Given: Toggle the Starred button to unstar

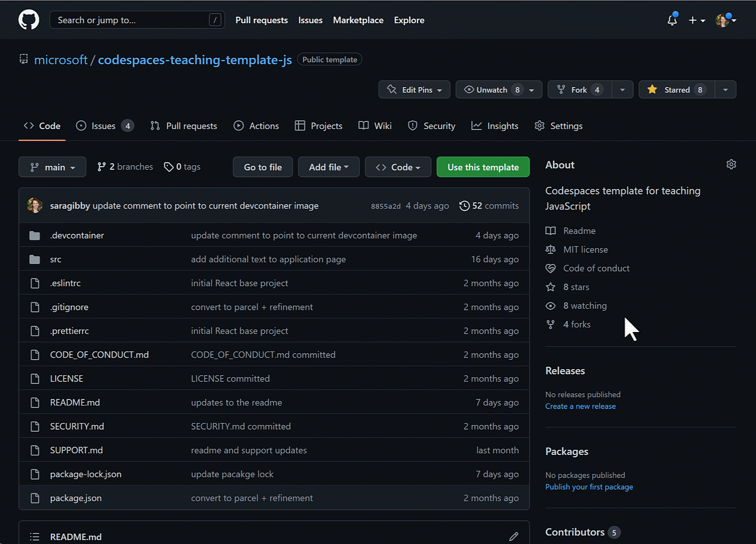Looking at the screenshot, I should (677, 90).
